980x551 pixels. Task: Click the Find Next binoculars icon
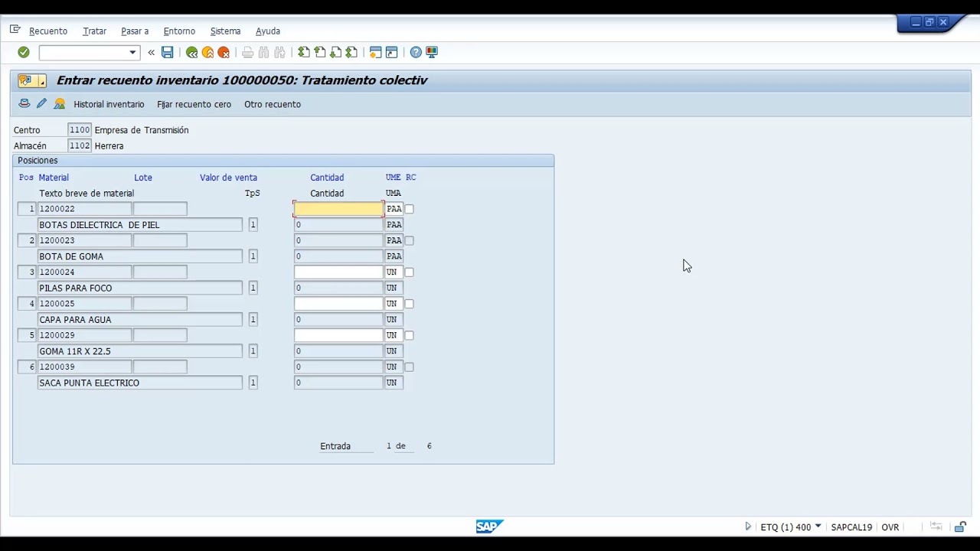point(279,52)
